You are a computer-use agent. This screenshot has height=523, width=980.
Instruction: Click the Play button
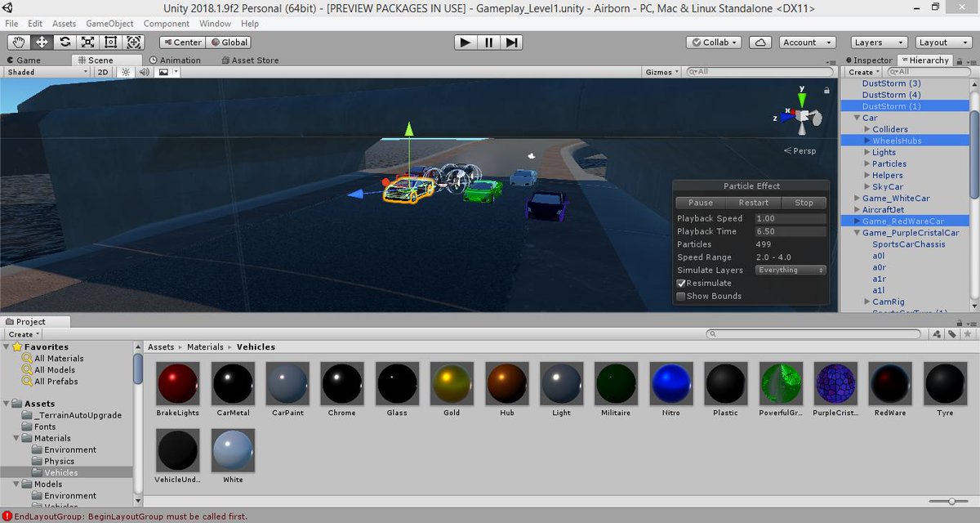click(465, 42)
